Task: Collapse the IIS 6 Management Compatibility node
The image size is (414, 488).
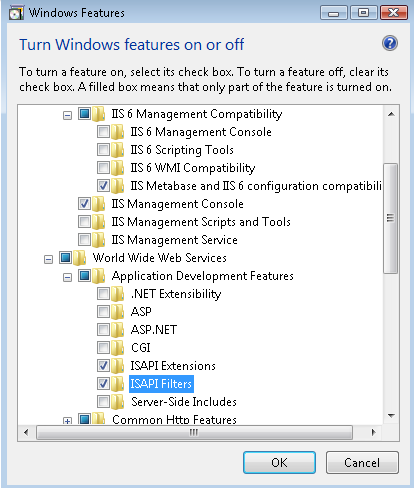Action: point(67,116)
